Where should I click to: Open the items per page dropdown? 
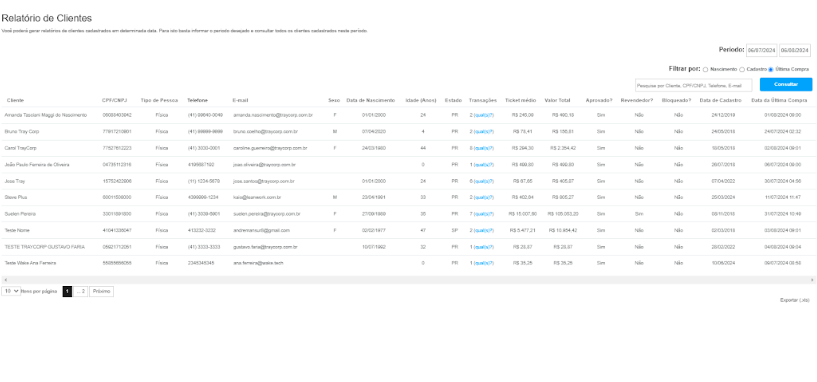11,291
